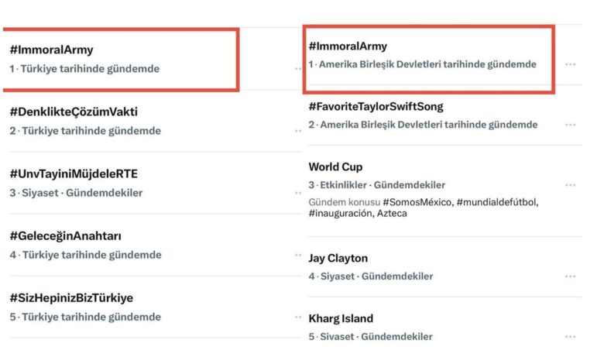The height and width of the screenshot is (364, 604).
Task: Open more options for Jay Clayton trend
Action: click(x=570, y=276)
